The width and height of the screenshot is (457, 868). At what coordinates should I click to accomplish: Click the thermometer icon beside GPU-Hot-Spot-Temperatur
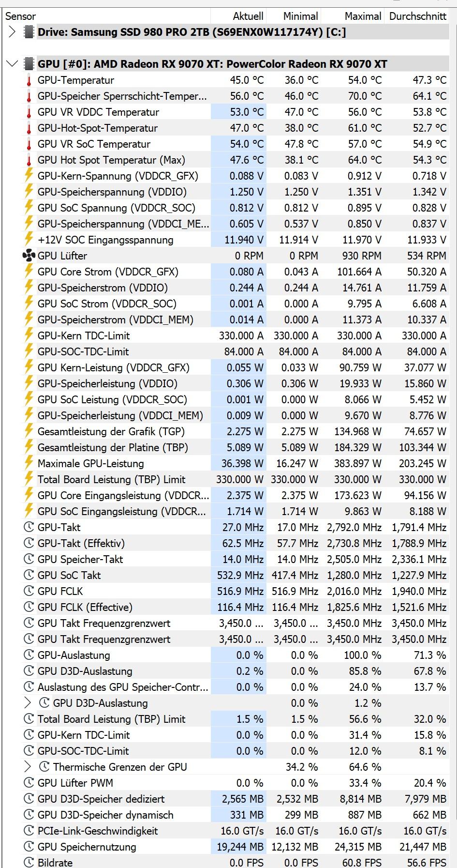coord(29,128)
